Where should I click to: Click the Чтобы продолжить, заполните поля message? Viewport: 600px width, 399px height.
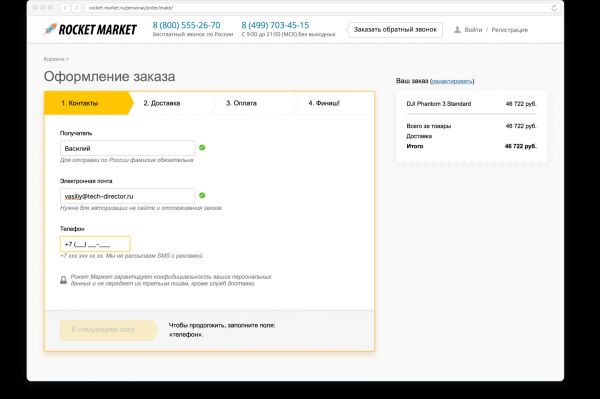point(222,330)
